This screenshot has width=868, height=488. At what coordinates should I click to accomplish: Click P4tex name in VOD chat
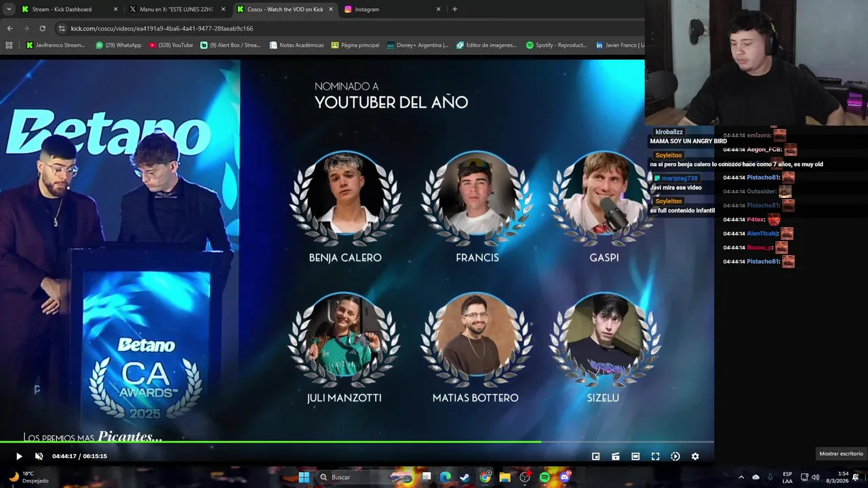[x=755, y=220]
